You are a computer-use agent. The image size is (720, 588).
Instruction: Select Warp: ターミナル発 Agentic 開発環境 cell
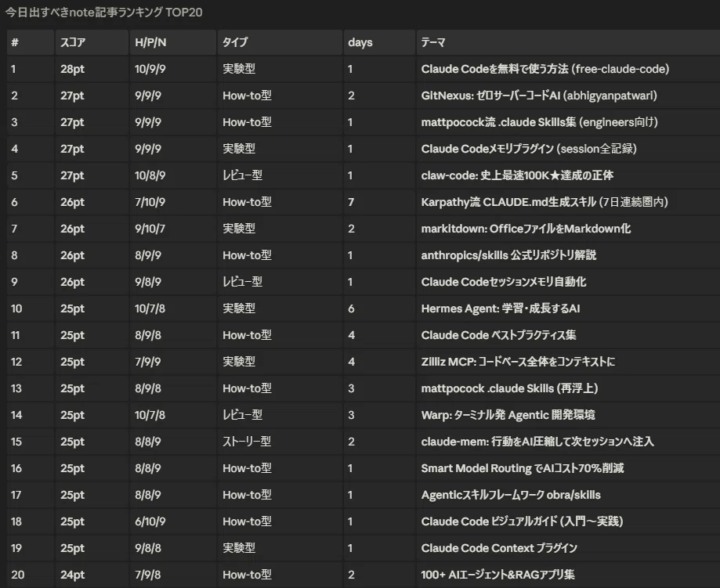(568, 416)
